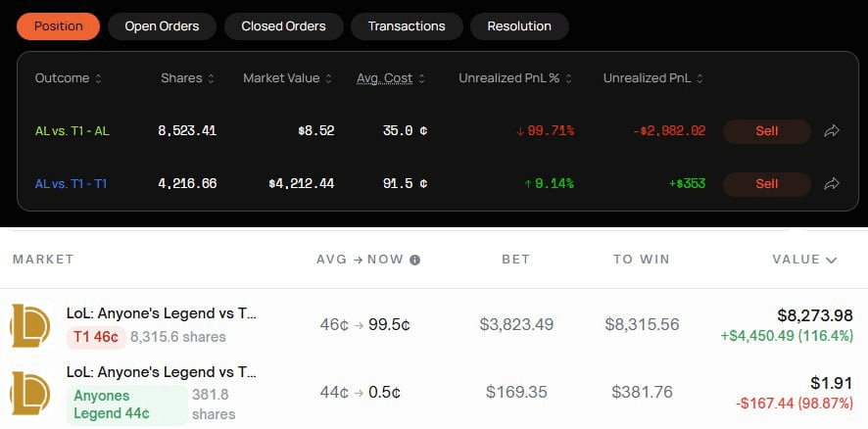This screenshot has height=429, width=868.
Task: Click share arrow icon in T1 row
Action: coord(832,183)
